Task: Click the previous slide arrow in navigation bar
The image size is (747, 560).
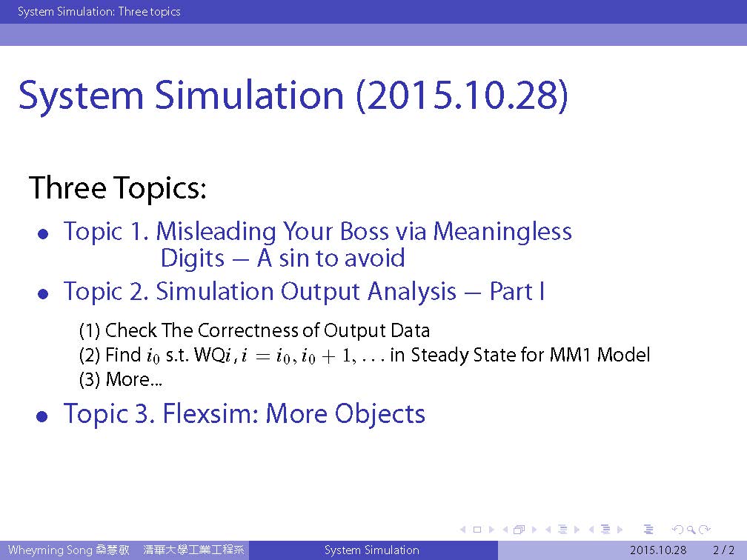Action: pyautogui.click(x=463, y=530)
